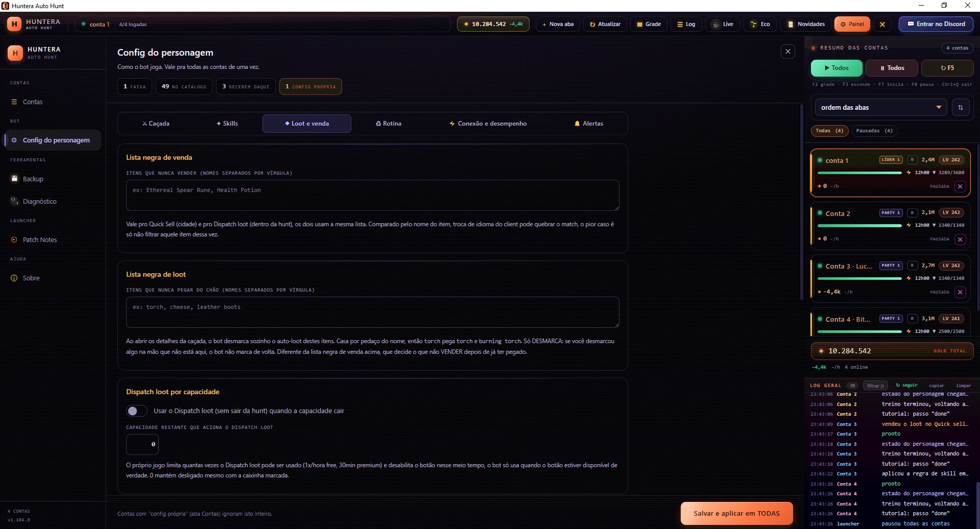
Task: Click the sort arrows icon beside ordem das abas
Action: (960, 107)
